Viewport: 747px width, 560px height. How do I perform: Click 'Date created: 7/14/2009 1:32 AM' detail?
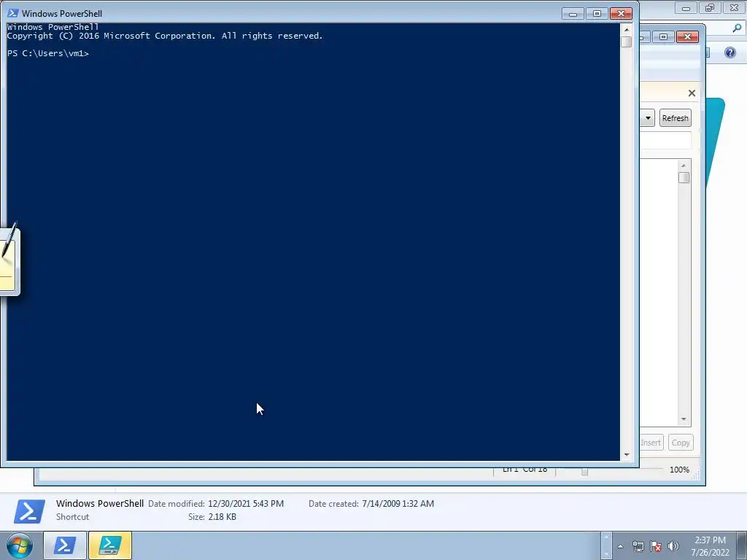pyautogui.click(x=371, y=504)
